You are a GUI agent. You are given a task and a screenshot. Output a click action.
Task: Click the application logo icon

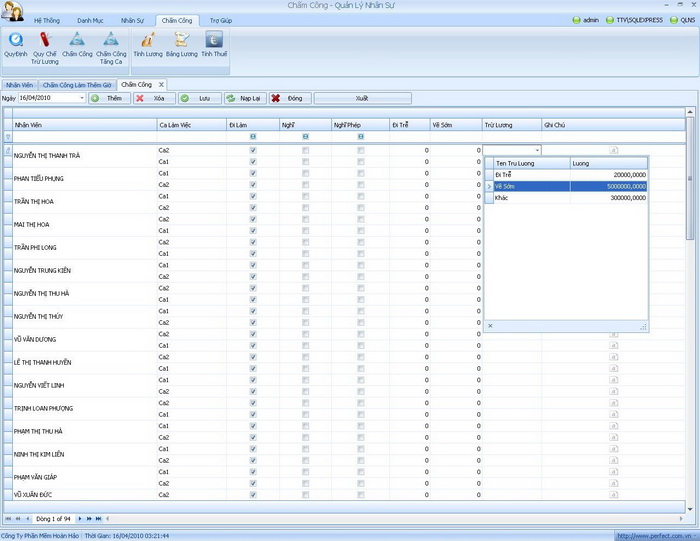pyautogui.click(x=12, y=11)
